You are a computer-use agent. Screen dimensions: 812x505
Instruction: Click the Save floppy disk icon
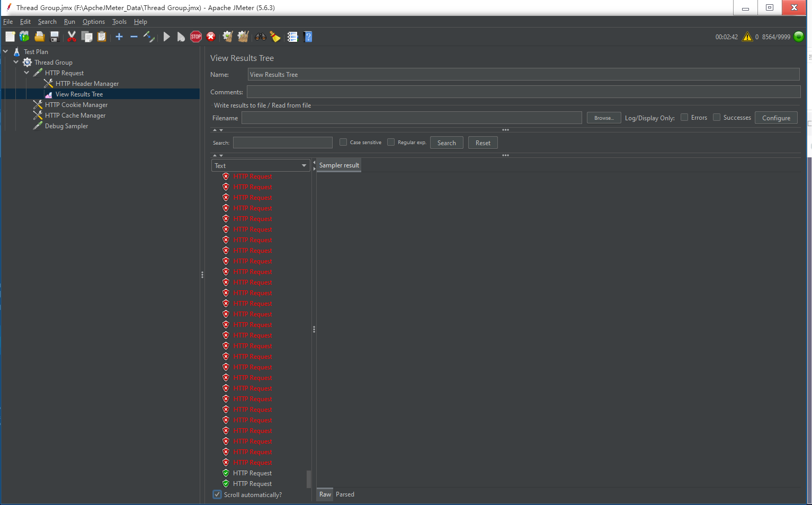tap(54, 37)
